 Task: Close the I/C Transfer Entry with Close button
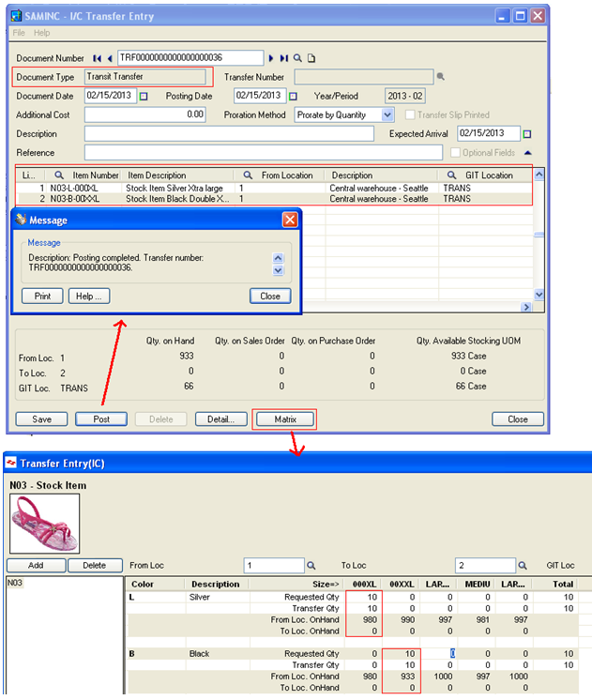click(518, 419)
